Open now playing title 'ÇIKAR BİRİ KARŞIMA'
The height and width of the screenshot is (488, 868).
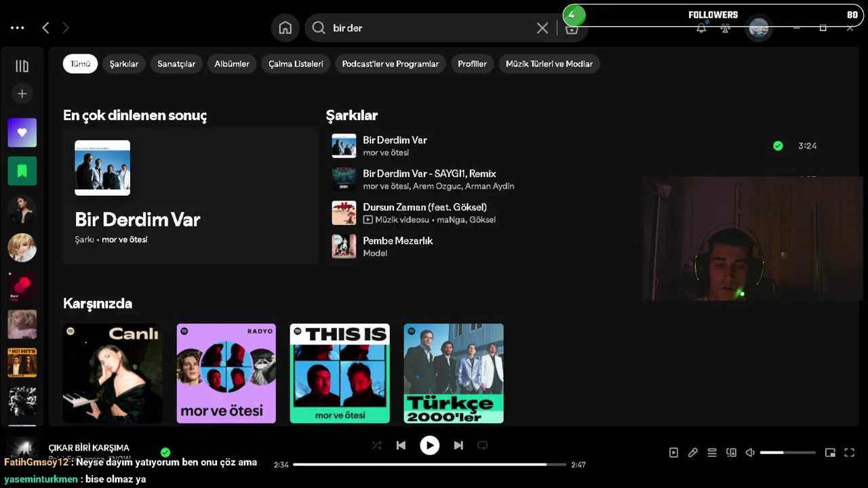[x=89, y=448]
